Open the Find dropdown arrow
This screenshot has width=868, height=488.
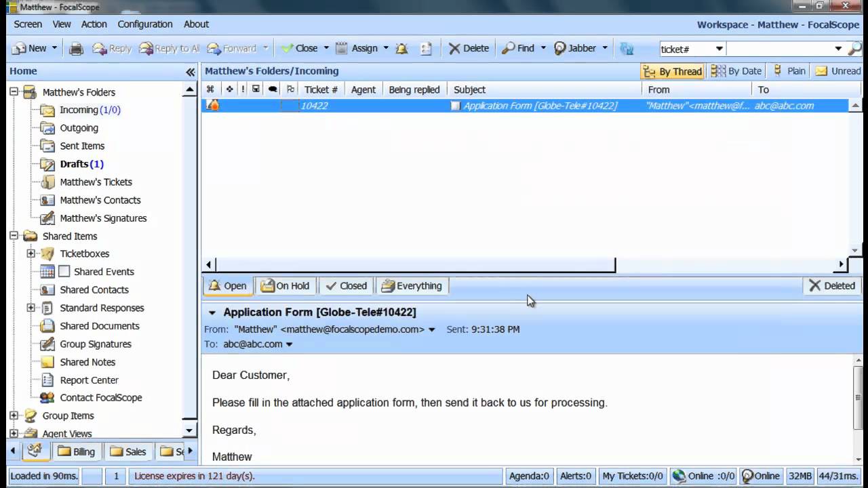tap(543, 48)
